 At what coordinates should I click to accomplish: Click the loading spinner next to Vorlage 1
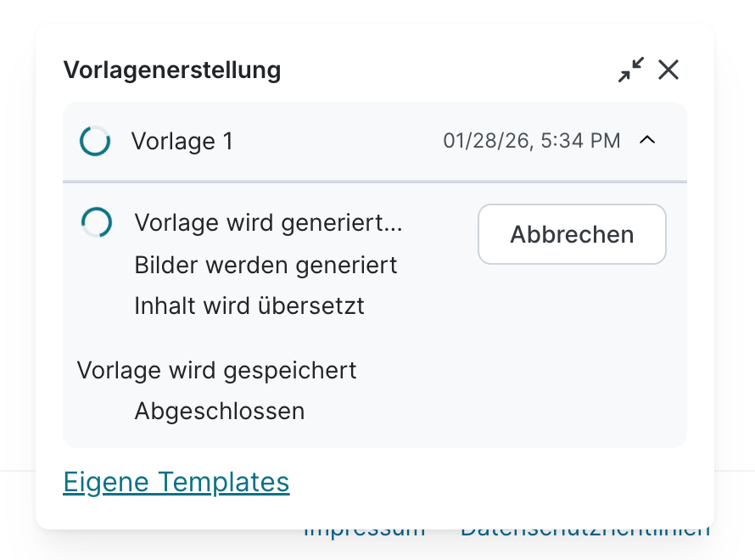tap(95, 141)
